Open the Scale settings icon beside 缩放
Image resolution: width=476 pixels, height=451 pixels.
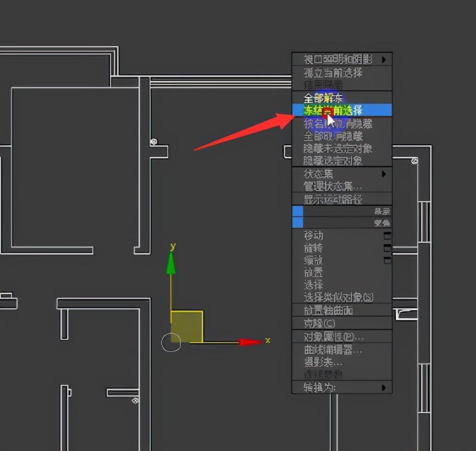(388, 260)
